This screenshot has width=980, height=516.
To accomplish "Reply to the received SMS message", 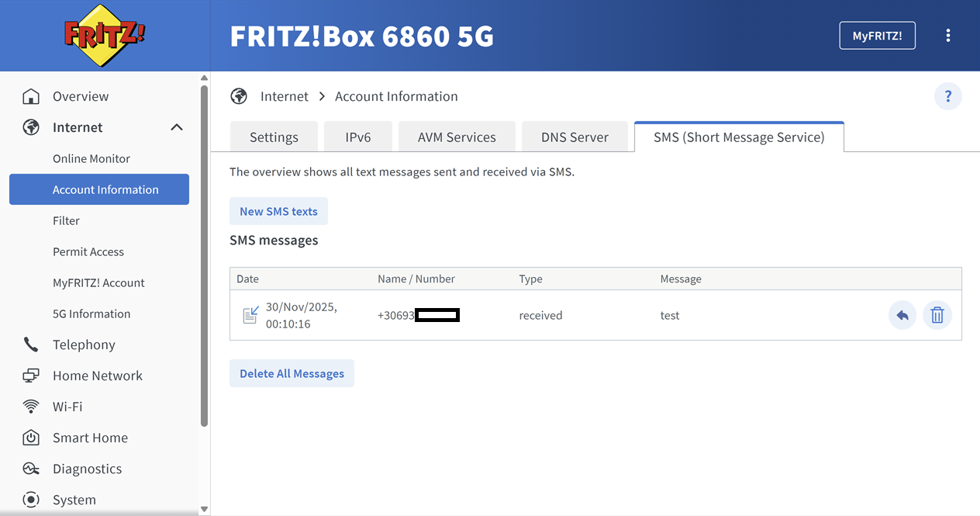I will (902, 315).
